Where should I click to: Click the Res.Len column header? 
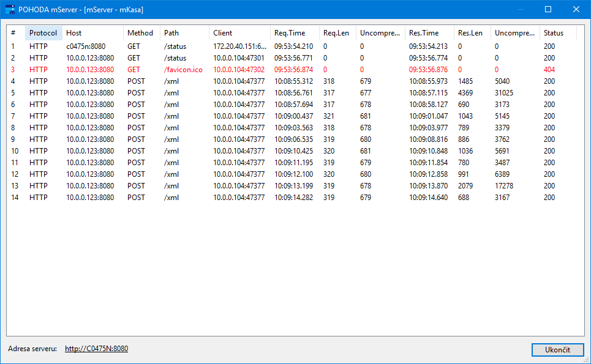tap(472, 33)
